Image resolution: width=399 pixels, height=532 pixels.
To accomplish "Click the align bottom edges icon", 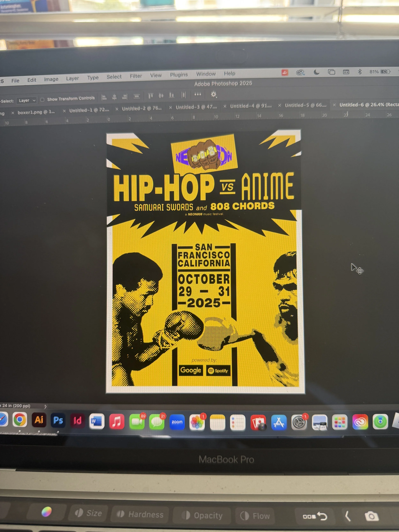I will click(171, 95).
